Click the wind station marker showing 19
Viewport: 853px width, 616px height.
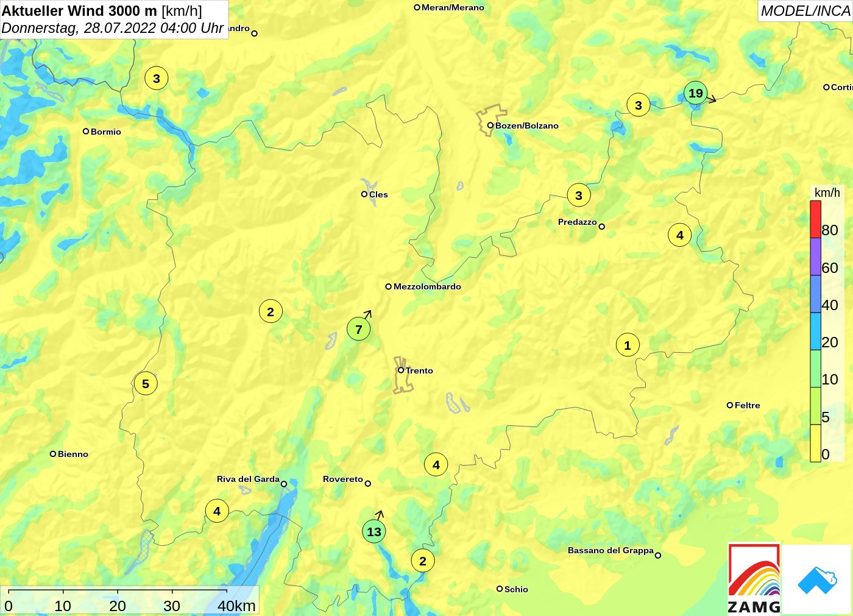695,93
